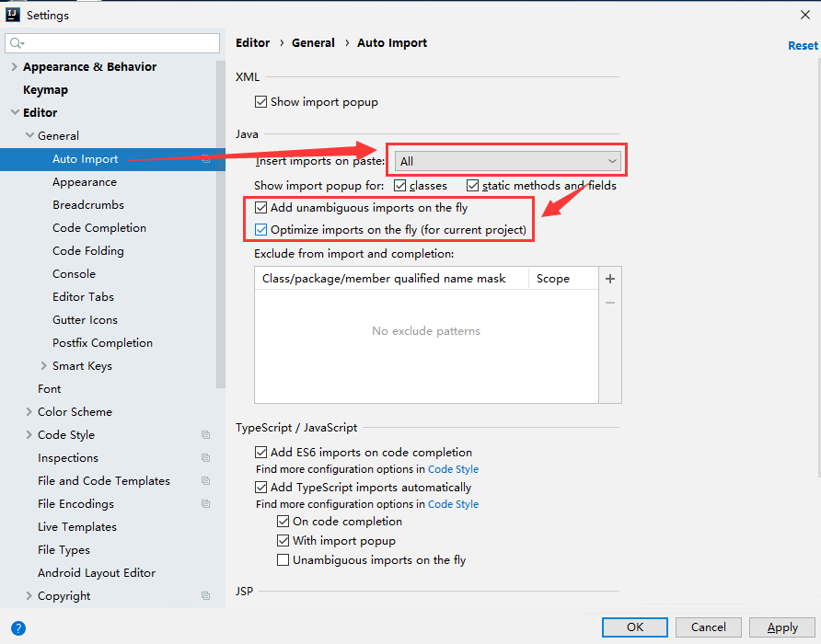
Task: Toggle With import popup checkbox
Action: point(283,541)
